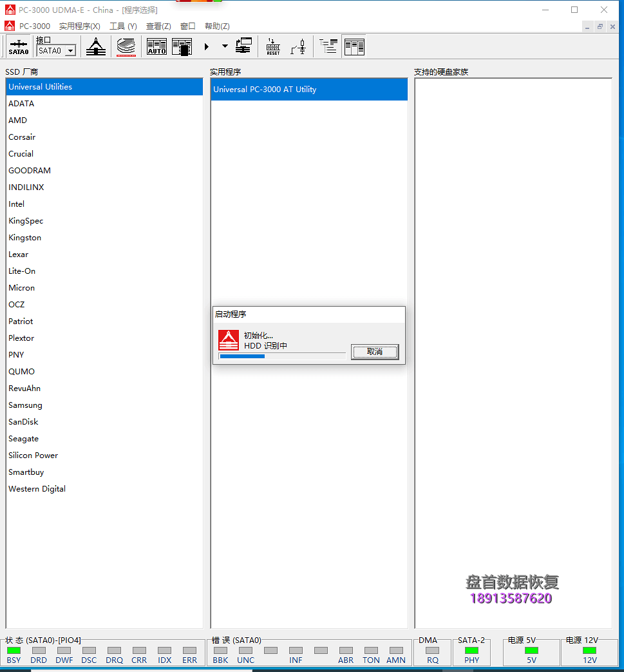Select SanDisk vendor
Screen dimensions: 624x672
(x=104, y=421)
